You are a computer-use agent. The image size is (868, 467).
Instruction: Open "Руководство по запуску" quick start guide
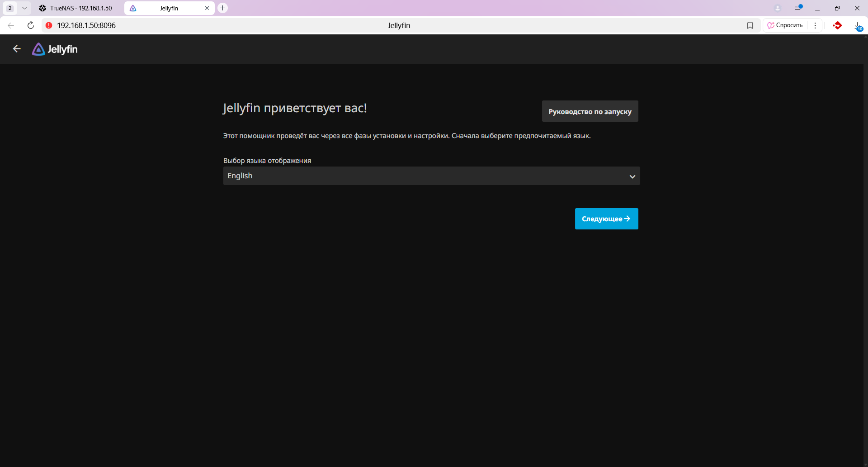pyautogui.click(x=590, y=111)
